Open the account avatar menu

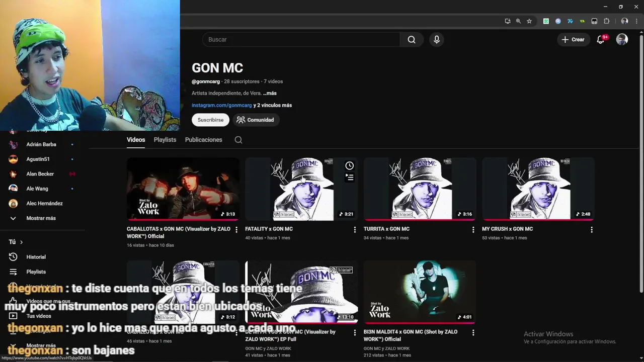[622, 40]
